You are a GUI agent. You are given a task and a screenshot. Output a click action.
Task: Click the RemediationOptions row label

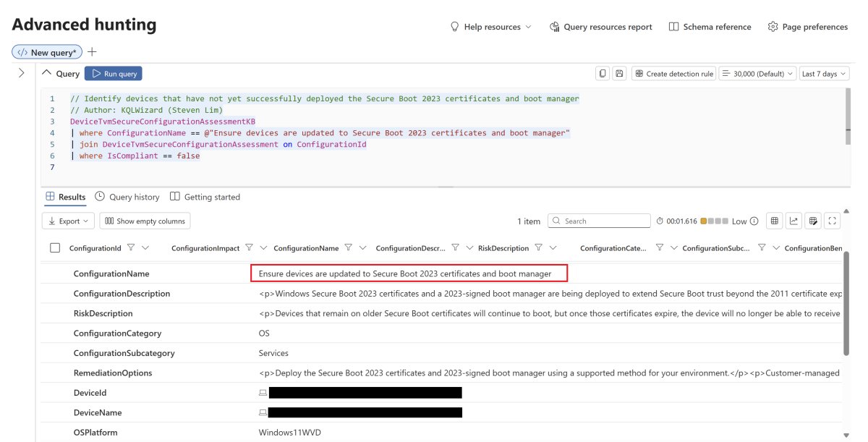113,373
